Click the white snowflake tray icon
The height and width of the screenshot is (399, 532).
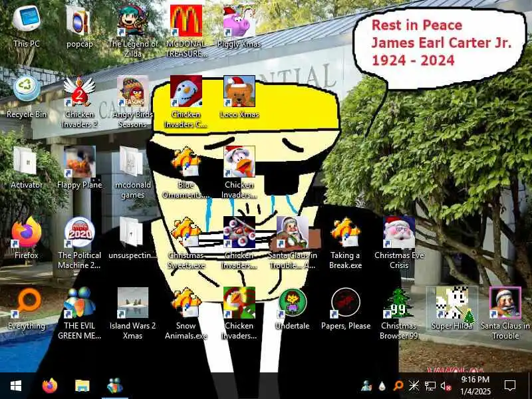(x=414, y=386)
